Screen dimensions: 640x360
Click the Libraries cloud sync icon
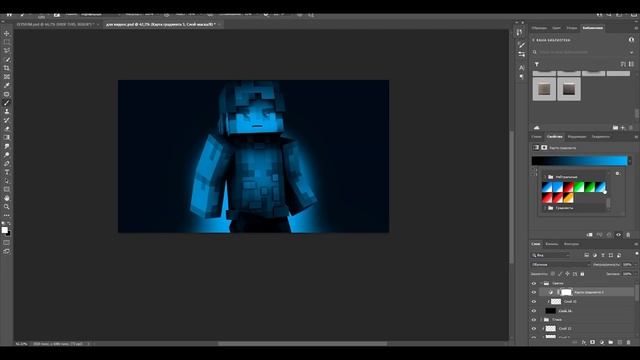537,128
